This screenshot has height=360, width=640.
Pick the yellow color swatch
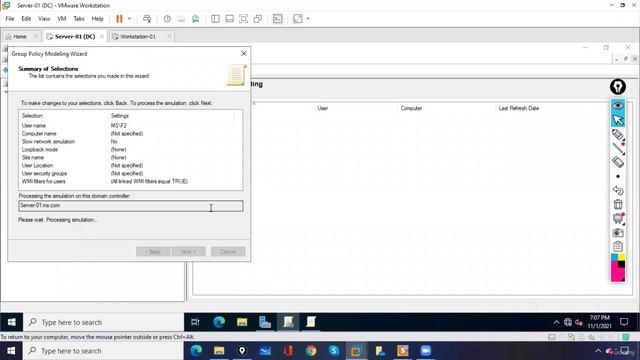[621, 257]
